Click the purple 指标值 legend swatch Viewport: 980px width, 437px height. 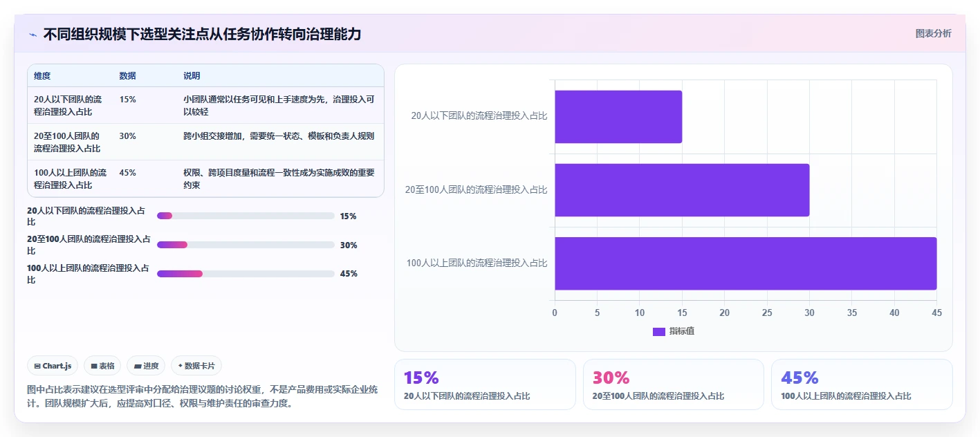659,332
